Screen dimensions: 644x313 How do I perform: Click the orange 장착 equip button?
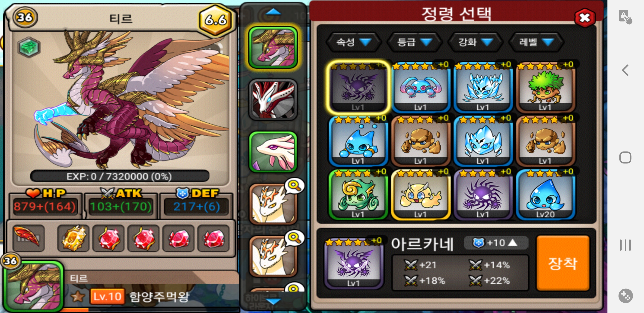pyautogui.click(x=563, y=263)
